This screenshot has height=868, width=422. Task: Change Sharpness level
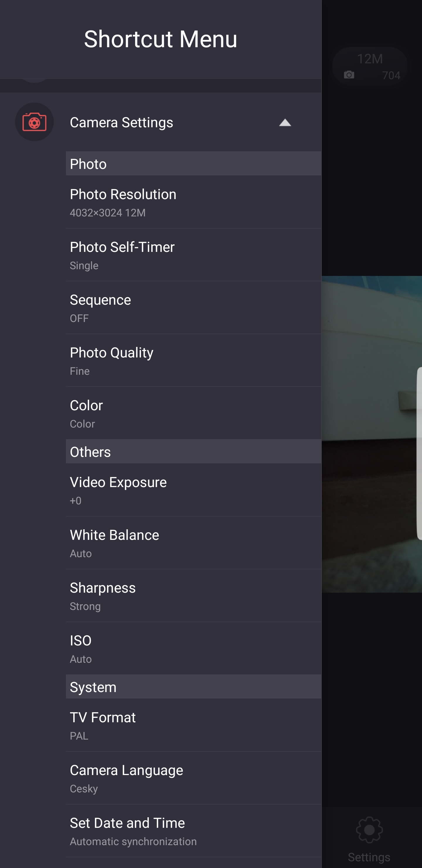(x=193, y=596)
